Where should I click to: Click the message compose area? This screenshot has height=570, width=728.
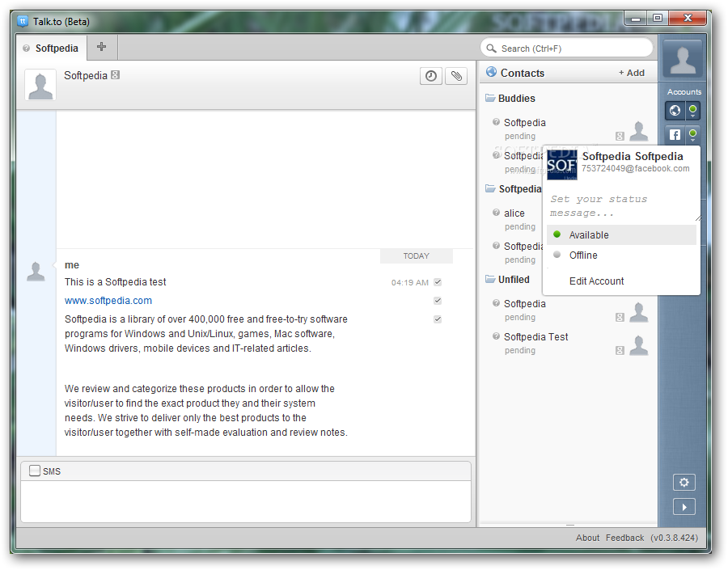point(246,500)
